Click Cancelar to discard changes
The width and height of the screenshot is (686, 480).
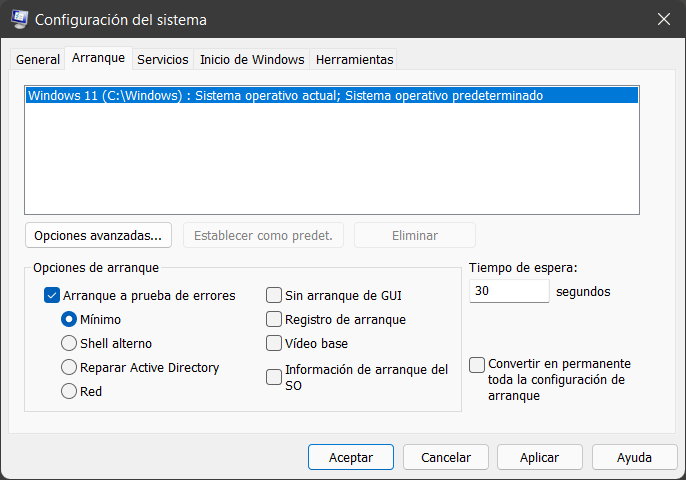(445, 457)
